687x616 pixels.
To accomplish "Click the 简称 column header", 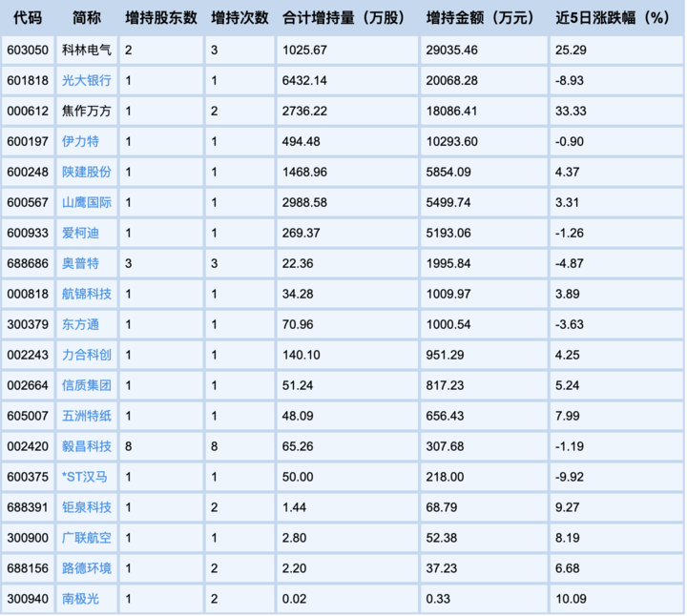I will point(87,18).
